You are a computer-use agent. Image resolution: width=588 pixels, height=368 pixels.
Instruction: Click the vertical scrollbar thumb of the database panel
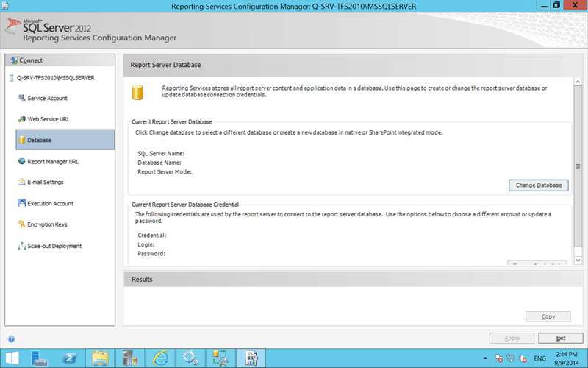pos(578,166)
